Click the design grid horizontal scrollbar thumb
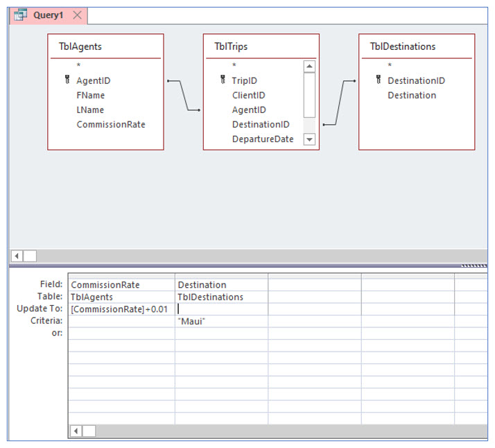The width and height of the screenshot is (495, 448). [89, 431]
